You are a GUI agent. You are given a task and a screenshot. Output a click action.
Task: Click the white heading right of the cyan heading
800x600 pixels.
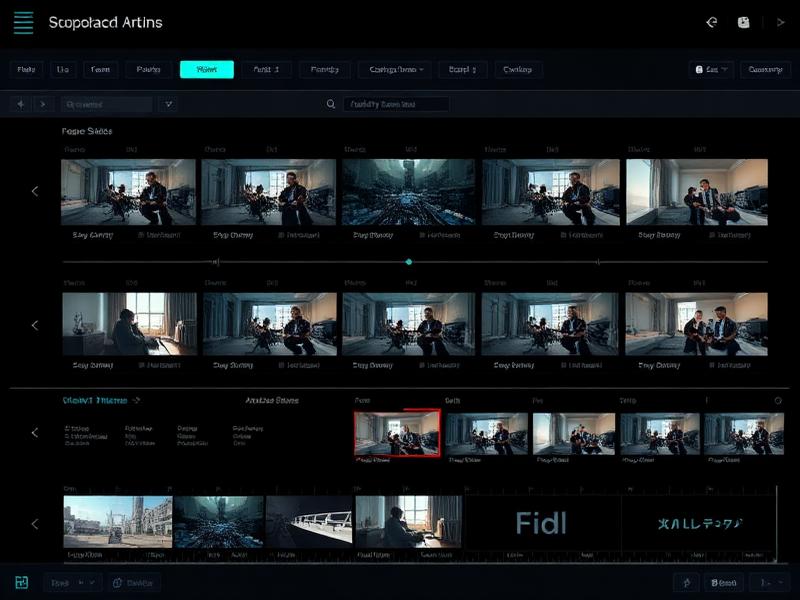coord(272,401)
